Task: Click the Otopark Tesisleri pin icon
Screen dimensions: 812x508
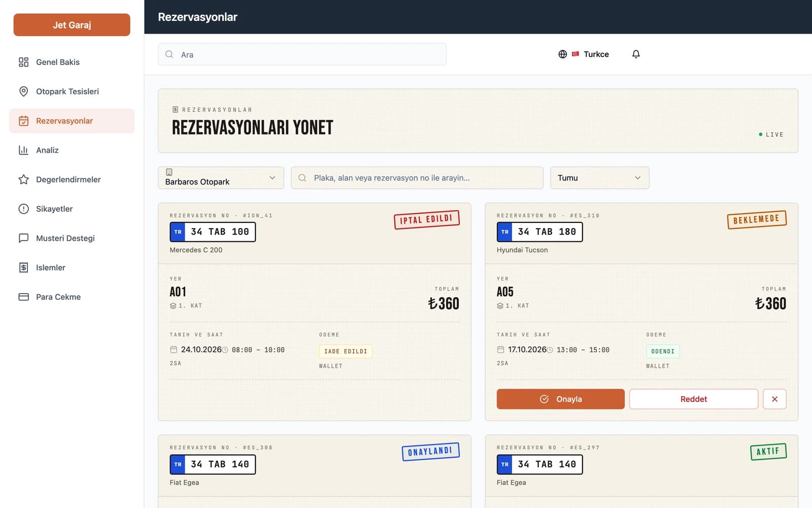Action: click(23, 91)
